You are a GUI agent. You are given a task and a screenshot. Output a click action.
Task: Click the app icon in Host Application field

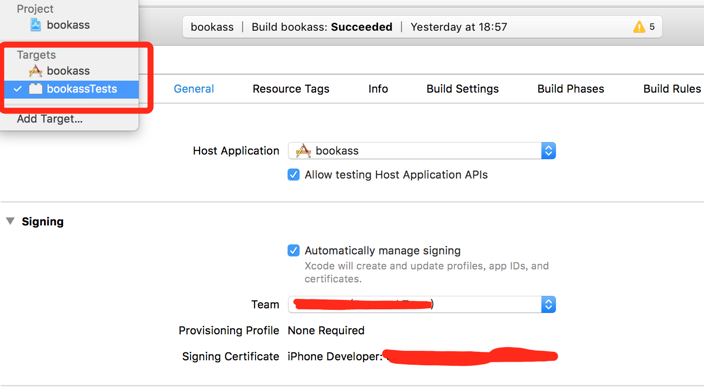[303, 151]
